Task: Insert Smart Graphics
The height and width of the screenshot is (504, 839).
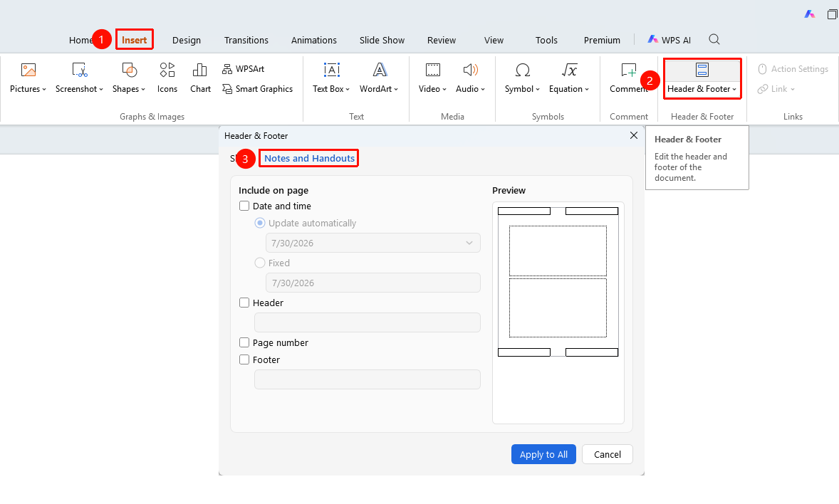Action: click(257, 89)
